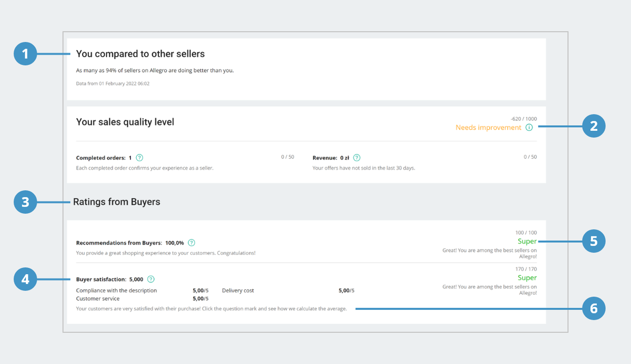Click the "Ratings from Buyers" heading
Viewport: 631px width, 364px height.
coord(117,202)
